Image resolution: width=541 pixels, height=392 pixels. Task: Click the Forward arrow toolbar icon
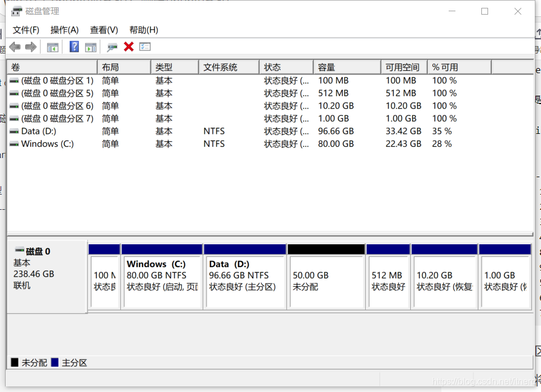click(x=31, y=47)
